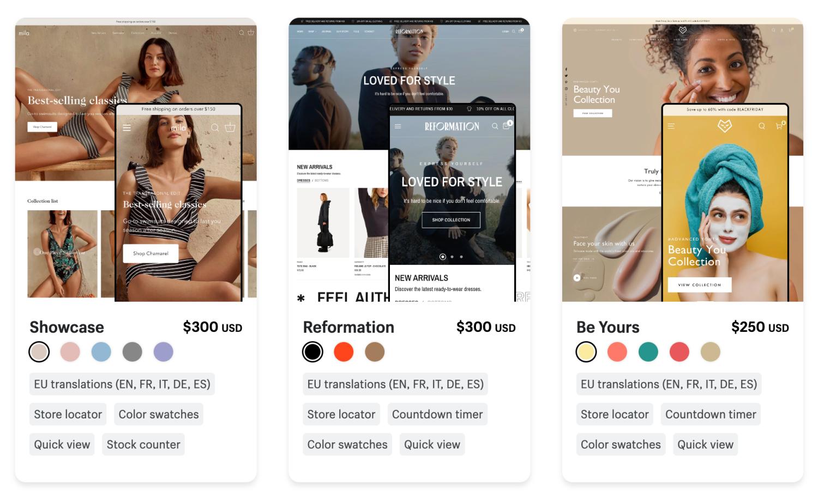This screenshot has width=818, height=504.
Task: Click the search icon in Reformation mobile preview
Action: 495,126
